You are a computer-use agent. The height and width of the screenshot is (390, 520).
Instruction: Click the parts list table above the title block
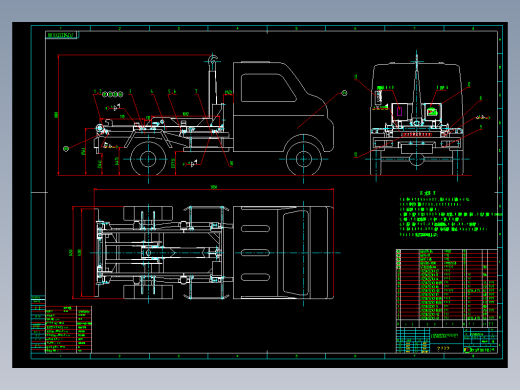click(447, 288)
